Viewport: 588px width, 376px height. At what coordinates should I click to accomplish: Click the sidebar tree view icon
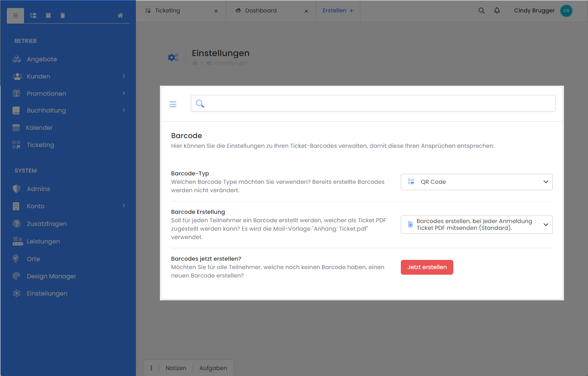[x=33, y=16]
